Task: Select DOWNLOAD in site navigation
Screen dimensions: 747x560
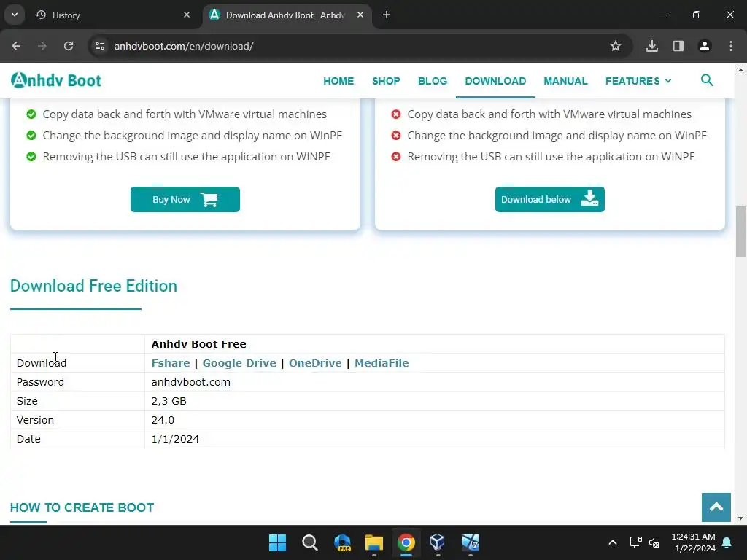Action: coord(495,81)
